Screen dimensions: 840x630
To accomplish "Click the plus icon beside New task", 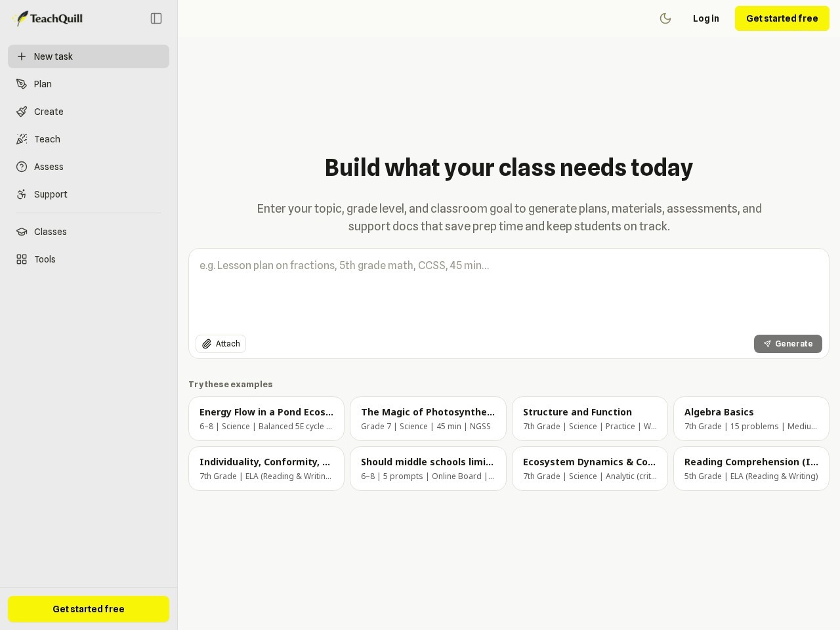I will 22,56.
